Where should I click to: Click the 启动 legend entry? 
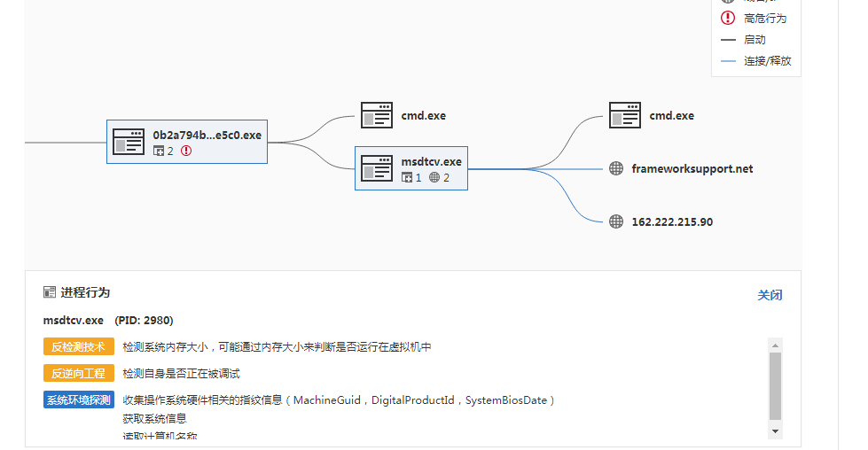pyautogui.click(x=743, y=40)
